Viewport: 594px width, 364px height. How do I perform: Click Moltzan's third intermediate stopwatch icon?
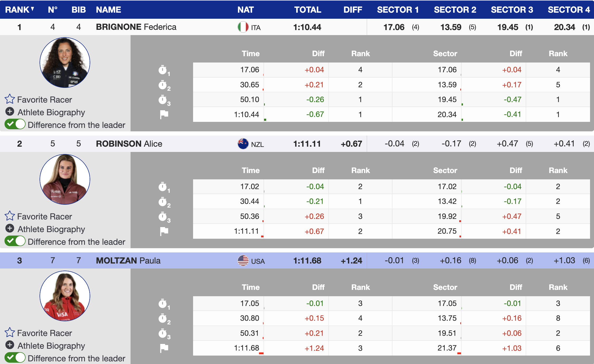click(163, 334)
